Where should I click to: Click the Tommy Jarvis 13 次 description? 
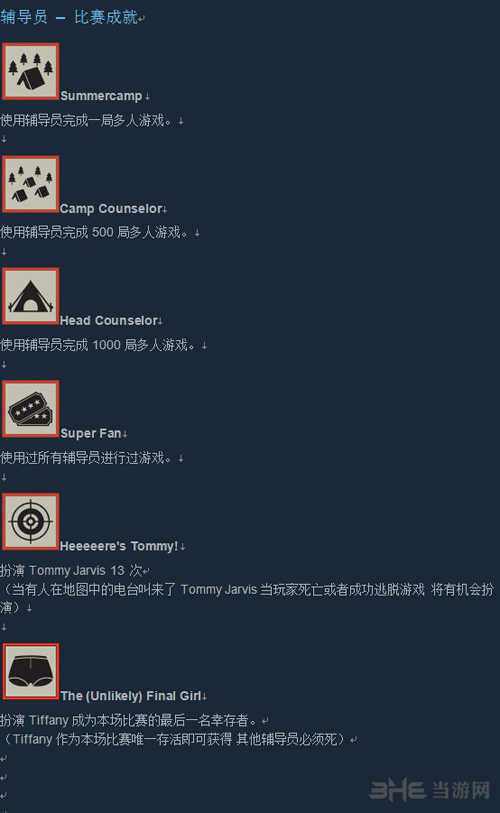click(71, 570)
